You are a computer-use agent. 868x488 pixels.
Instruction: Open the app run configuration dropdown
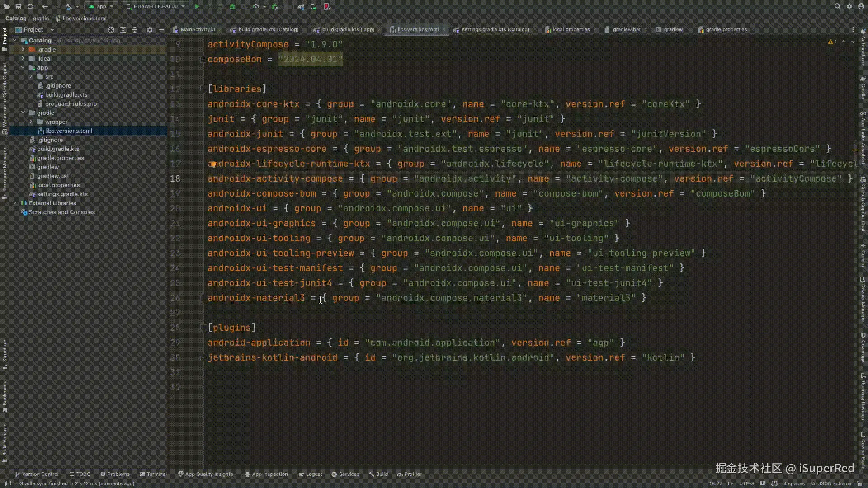[102, 6]
